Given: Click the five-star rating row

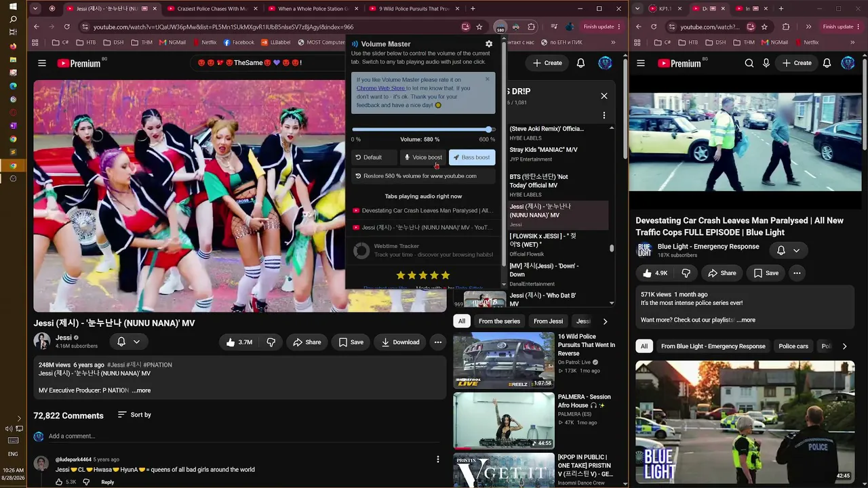Looking at the screenshot, I should pyautogui.click(x=423, y=275).
